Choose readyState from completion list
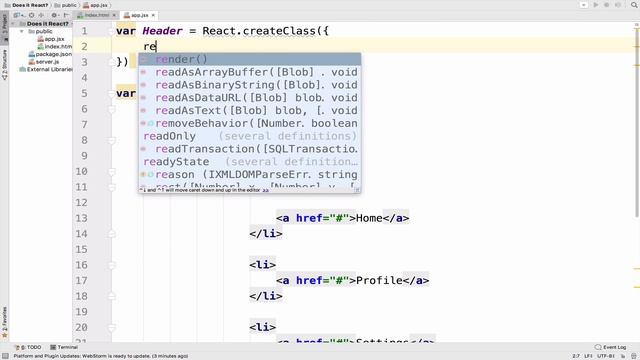640x360 pixels. point(249,162)
